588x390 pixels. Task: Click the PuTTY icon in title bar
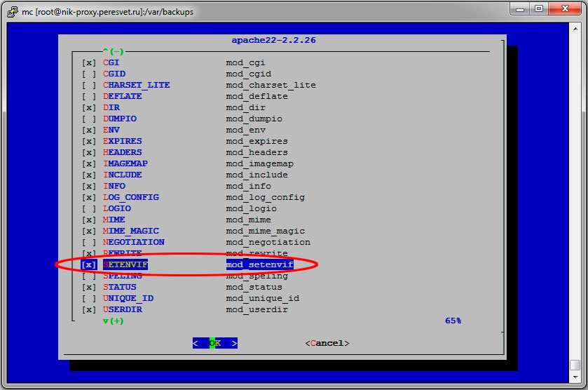(x=11, y=11)
